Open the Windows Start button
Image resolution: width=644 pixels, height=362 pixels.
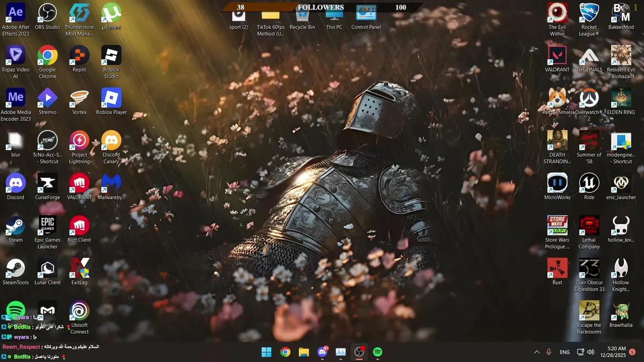(267, 352)
